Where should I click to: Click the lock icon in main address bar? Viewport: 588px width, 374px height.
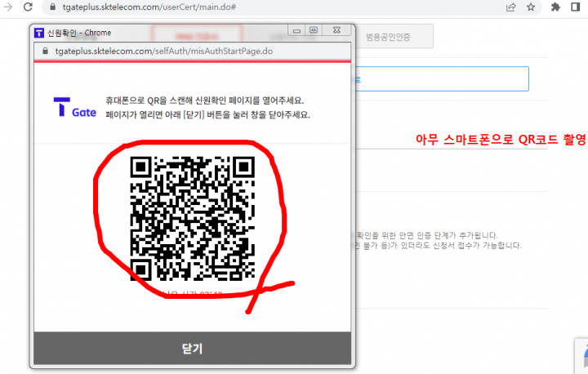coord(53,7)
